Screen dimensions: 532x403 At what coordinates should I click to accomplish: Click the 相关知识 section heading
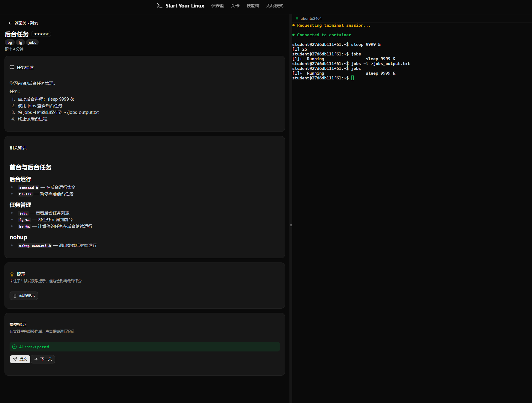(x=18, y=148)
